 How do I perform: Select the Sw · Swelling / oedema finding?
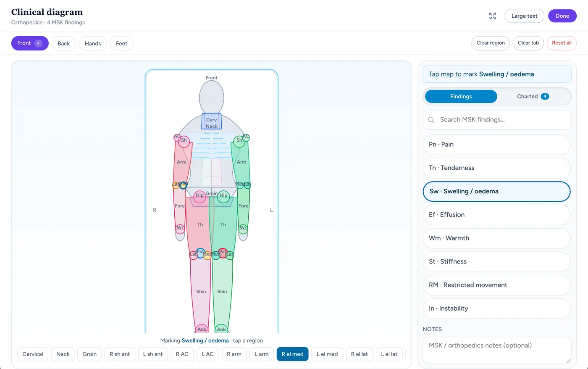[x=497, y=191]
